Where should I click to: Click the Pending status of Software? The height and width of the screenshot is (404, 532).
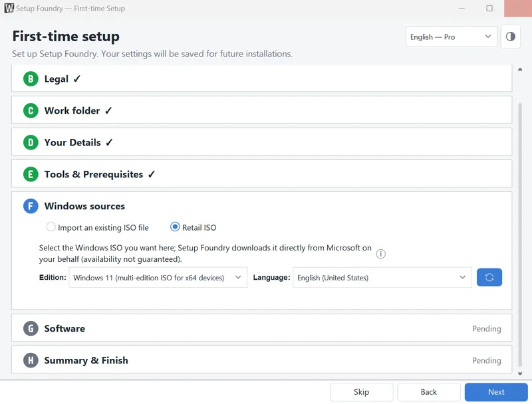point(487,329)
